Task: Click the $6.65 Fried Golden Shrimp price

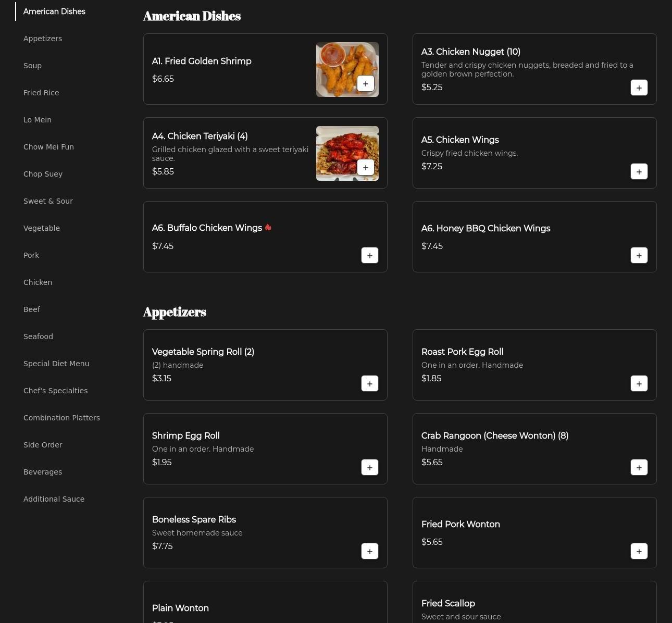Action: 163,79
